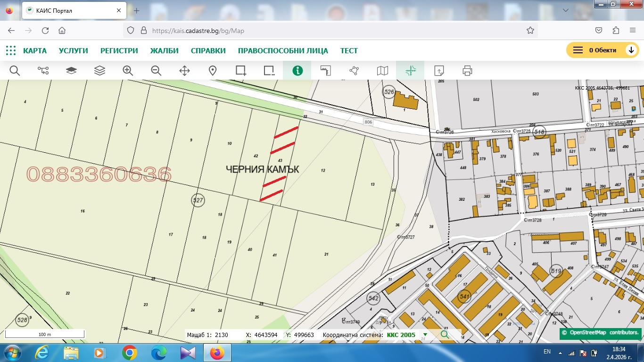
Task: Toggle off the active info tool
Action: [297, 71]
